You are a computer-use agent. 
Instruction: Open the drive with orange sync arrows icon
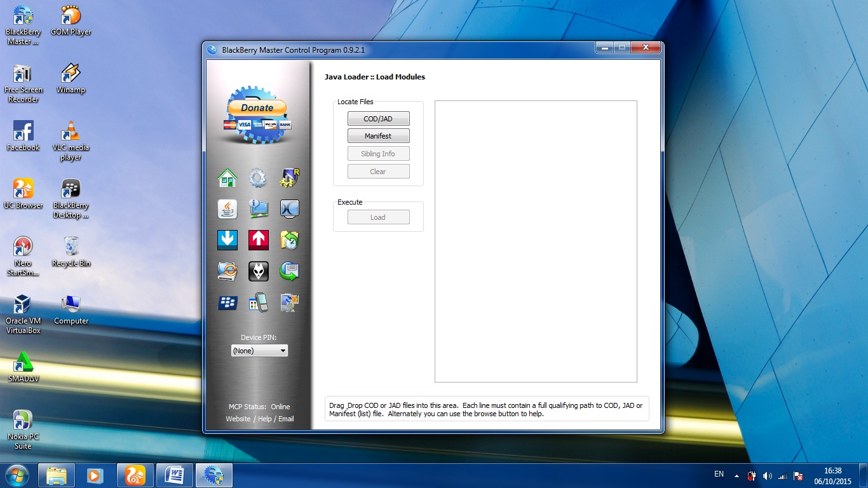(x=227, y=271)
